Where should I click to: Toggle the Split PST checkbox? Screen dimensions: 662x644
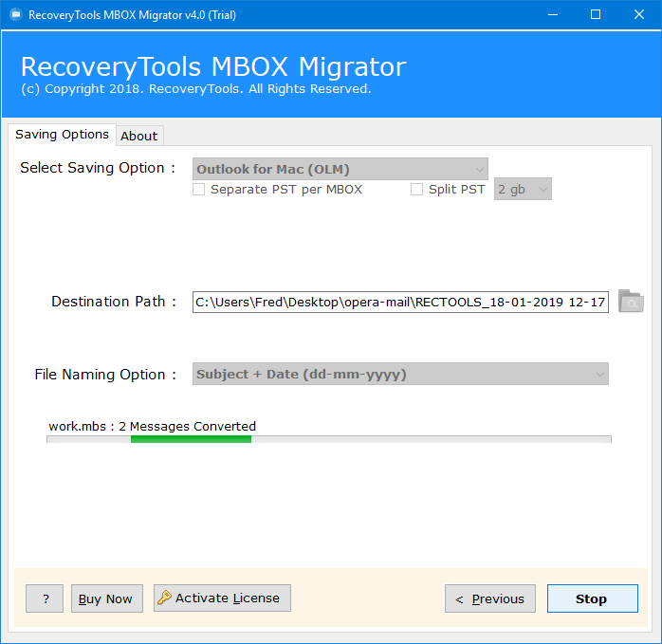pyautogui.click(x=416, y=189)
